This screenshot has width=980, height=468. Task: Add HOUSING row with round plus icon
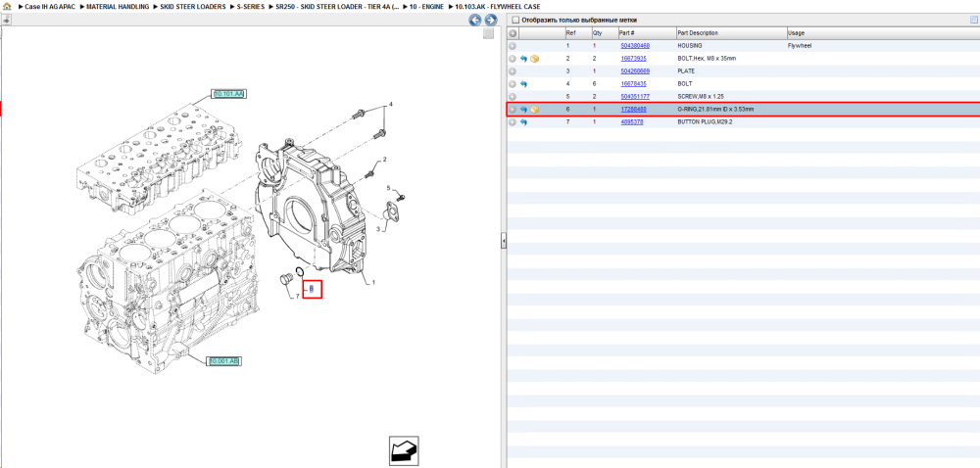[x=513, y=46]
